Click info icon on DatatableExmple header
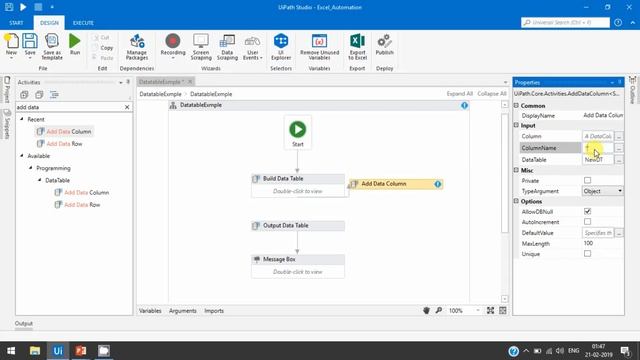Image resolution: width=640 pixels, height=360 pixels. (x=464, y=105)
